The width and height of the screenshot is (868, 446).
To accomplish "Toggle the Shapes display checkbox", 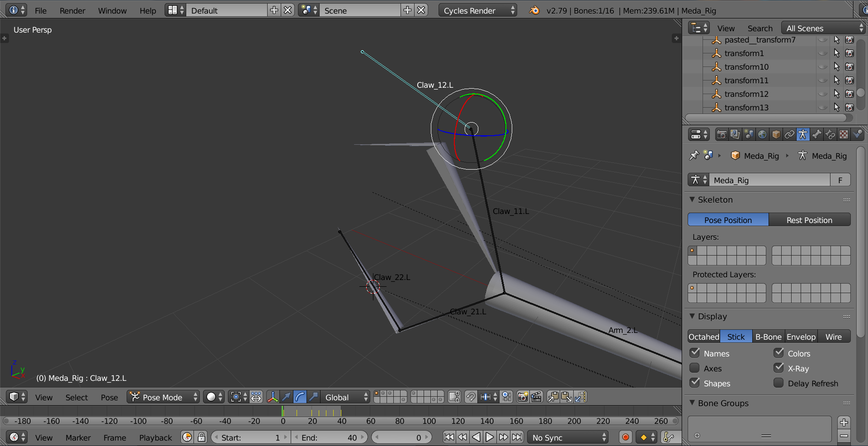I will coord(695,383).
